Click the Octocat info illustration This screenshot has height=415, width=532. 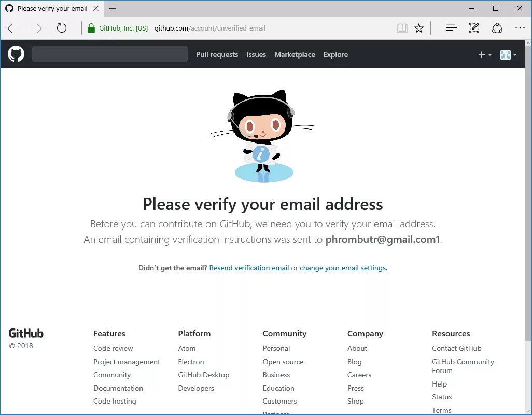pyautogui.click(x=263, y=136)
